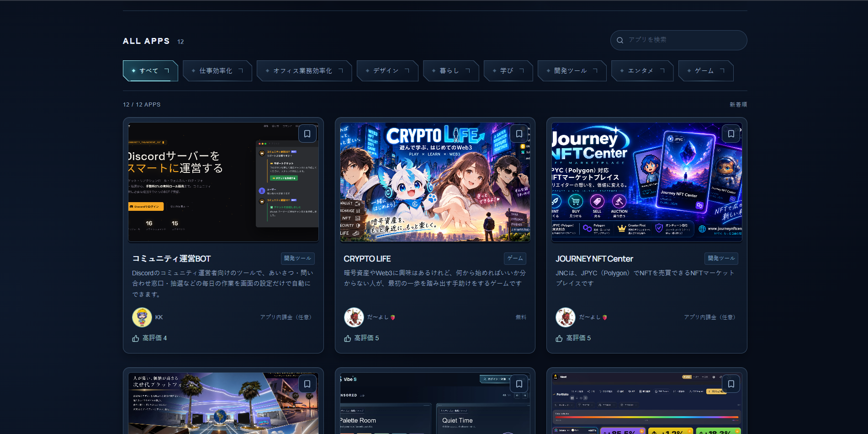Screen dimensions: 868x434
Task: Open the エンタメ category tab
Action: coord(642,71)
